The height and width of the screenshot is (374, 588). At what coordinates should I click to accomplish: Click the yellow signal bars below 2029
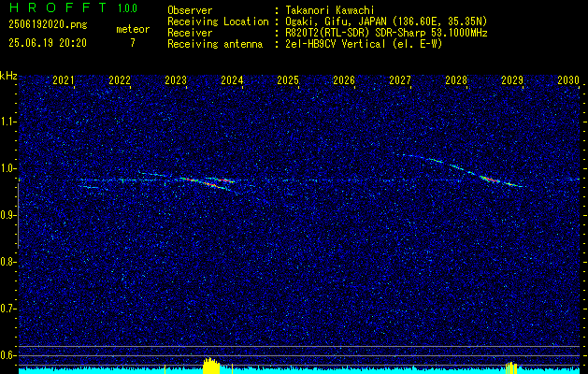point(511,367)
